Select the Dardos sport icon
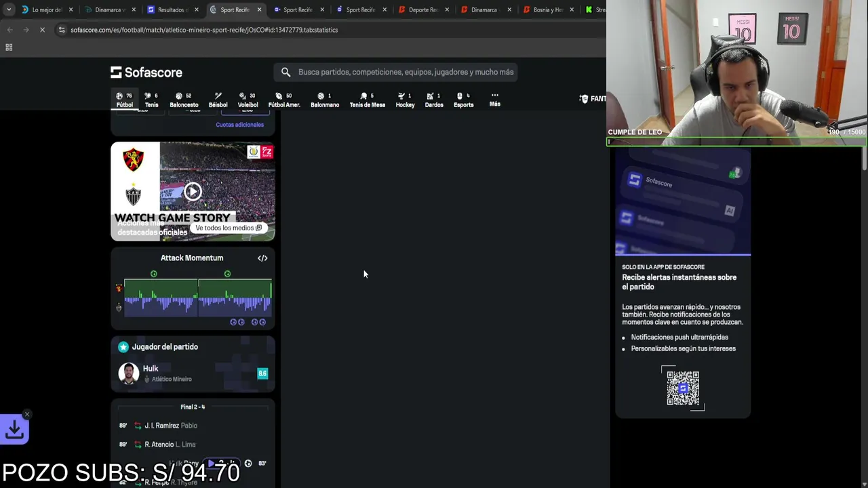Screen dimensions: 868x488 click(x=434, y=100)
